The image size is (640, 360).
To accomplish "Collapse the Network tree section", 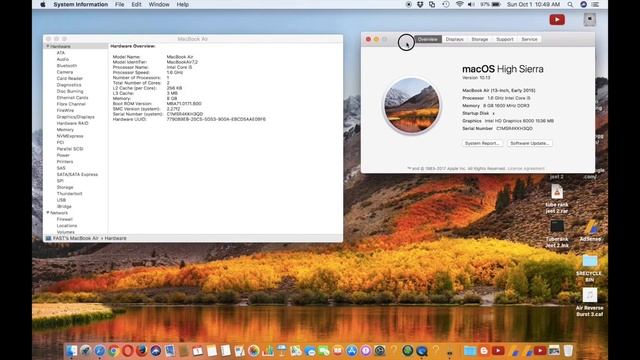I will pyautogui.click(x=48, y=213).
